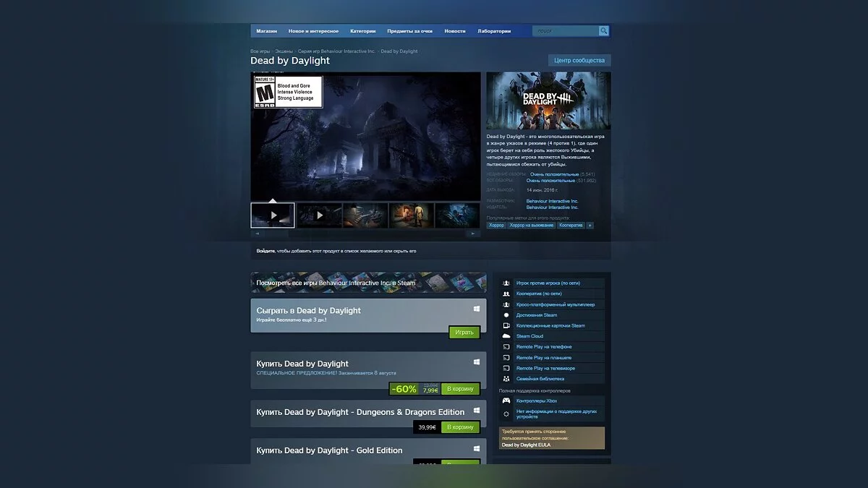Viewport: 868px width, 488px height.
Task: Click the Steam Cloud icon
Action: tap(506, 336)
